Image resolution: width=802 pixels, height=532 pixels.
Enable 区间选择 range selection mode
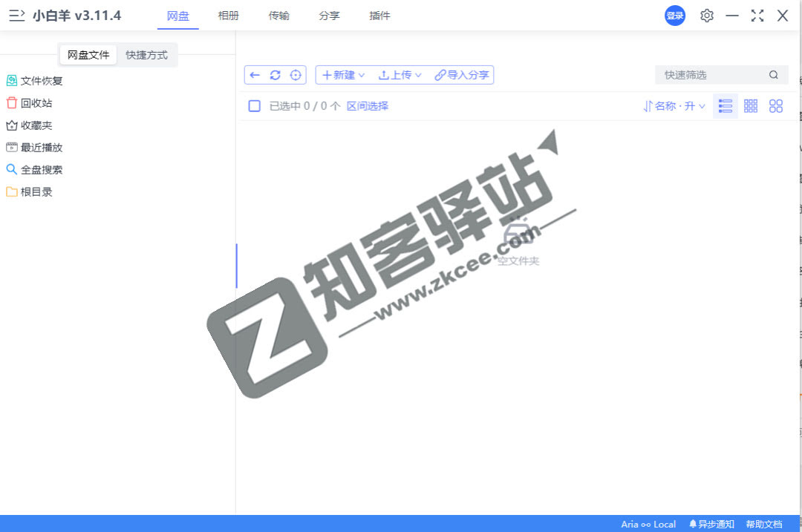tap(368, 105)
